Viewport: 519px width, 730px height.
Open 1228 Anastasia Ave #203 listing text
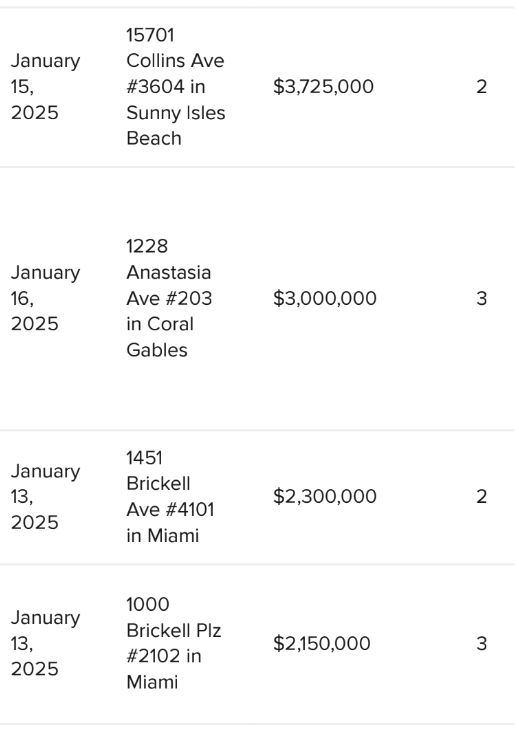(x=169, y=298)
